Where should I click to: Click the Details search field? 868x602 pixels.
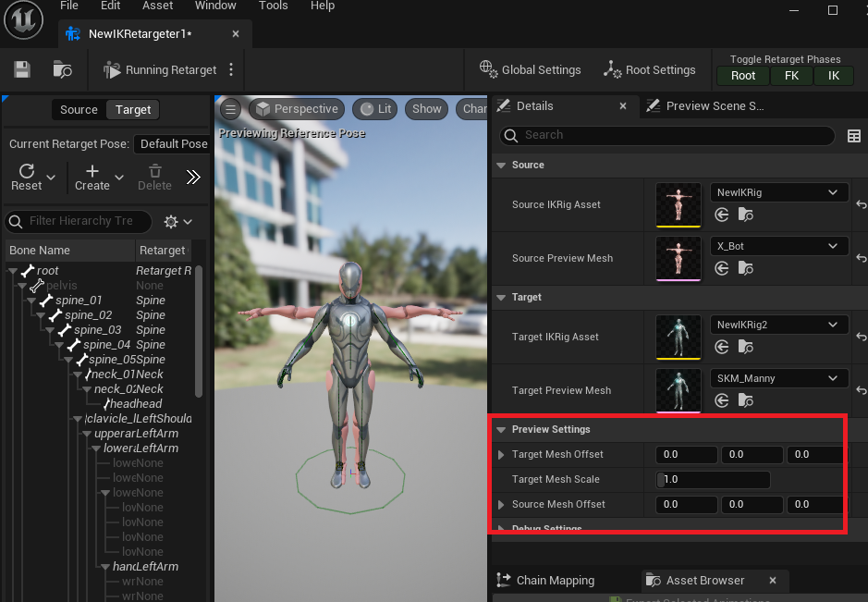click(x=667, y=135)
